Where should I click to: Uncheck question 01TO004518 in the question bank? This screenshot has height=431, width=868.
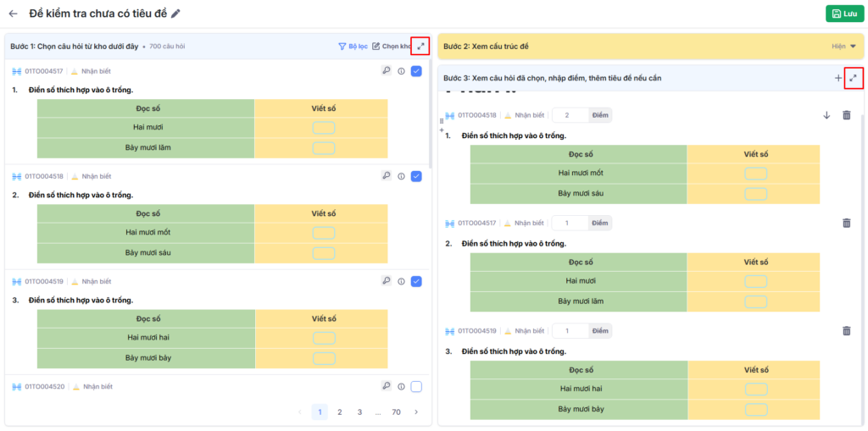tap(416, 176)
